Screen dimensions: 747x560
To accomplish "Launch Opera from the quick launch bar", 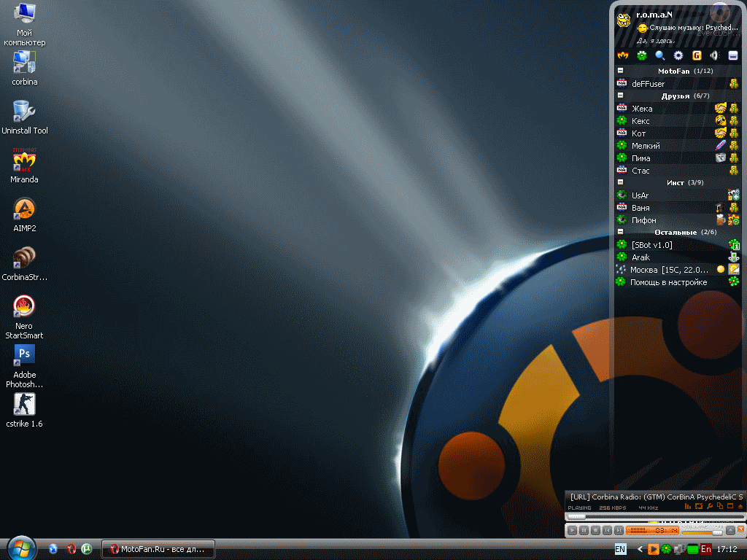I will tap(71, 548).
